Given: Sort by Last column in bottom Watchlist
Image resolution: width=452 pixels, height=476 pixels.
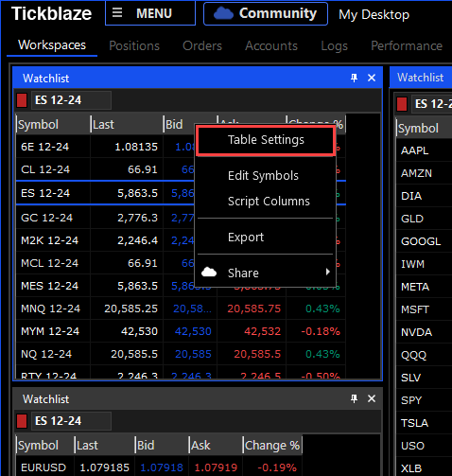Looking at the screenshot, I should [x=104, y=446].
